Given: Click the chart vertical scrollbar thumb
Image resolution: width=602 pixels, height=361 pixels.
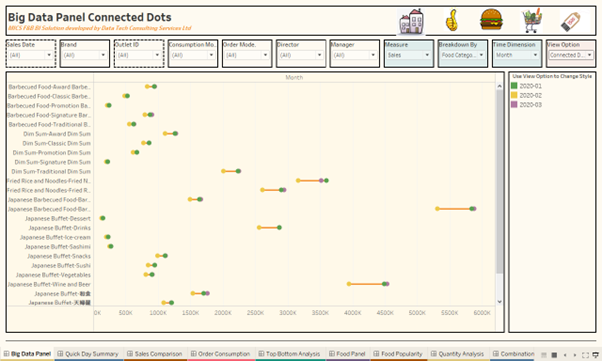Looking at the screenshot, I should pyautogui.click(x=499, y=182).
